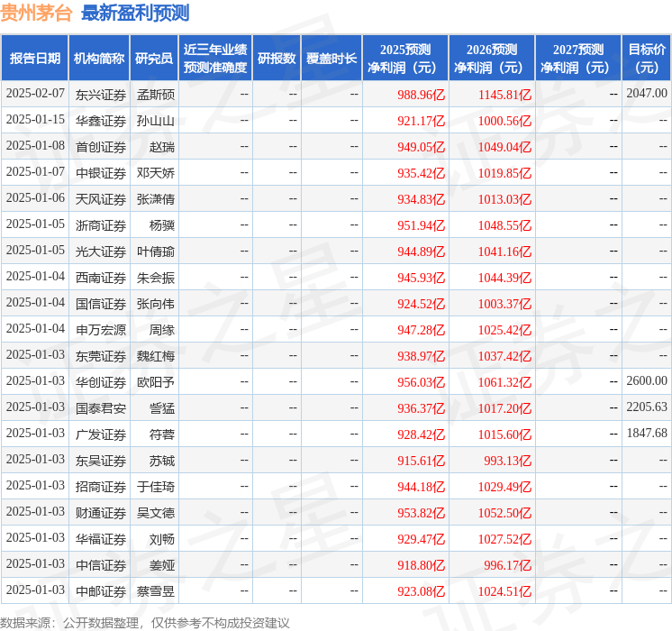672x631 pixels.
Task: Click the 国泰君安 institution name
Action: click(101, 408)
